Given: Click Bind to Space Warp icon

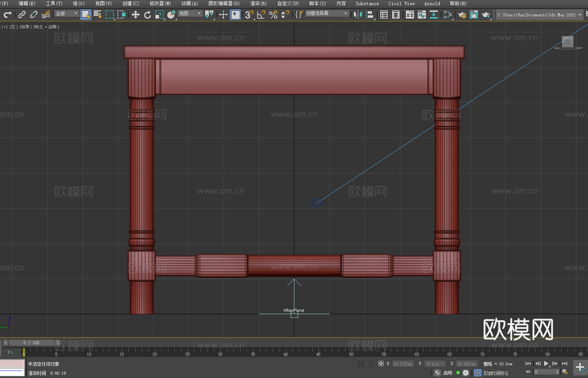Looking at the screenshot, I should (46, 14).
